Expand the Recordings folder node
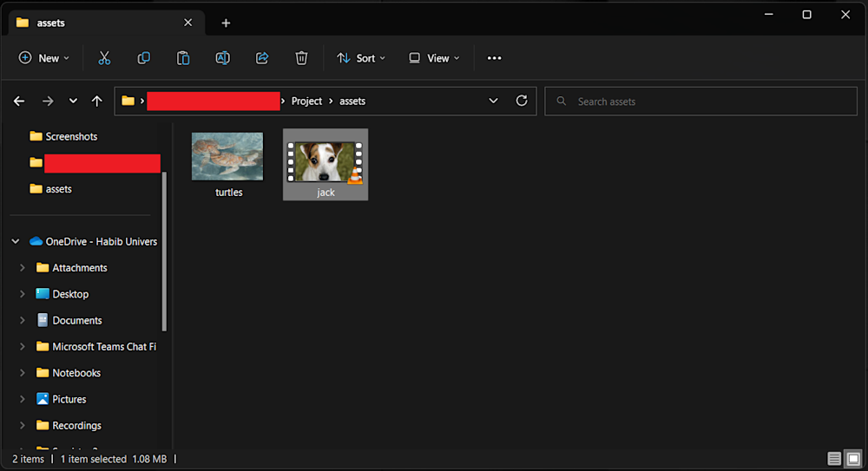868x471 pixels. [x=23, y=425]
